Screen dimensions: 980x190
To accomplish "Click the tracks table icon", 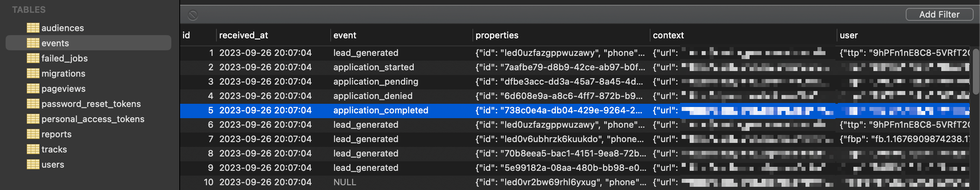I will coord(33,149).
